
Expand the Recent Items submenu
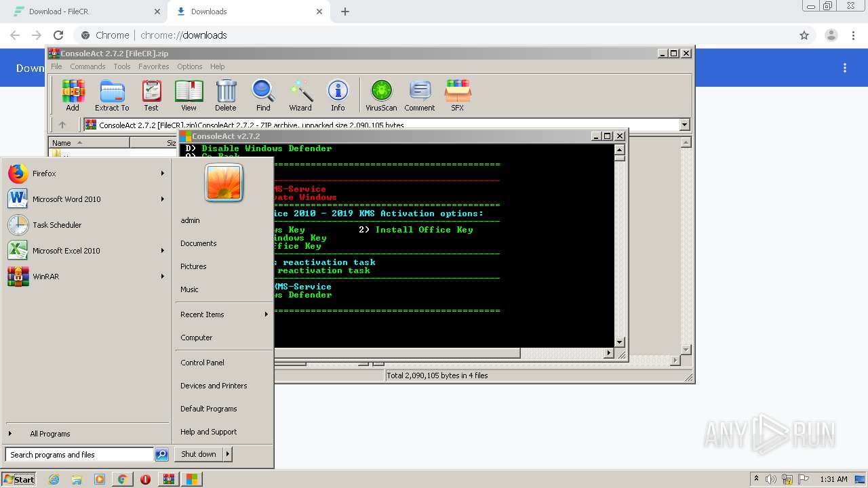222,314
